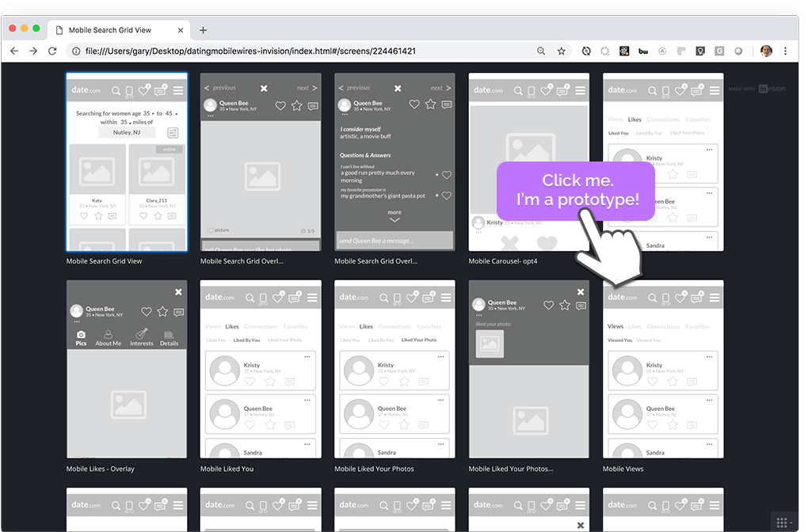This screenshot has width=808, height=532.
Task: Select the About Me person icon
Action: pyautogui.click(x=108, y=335)
